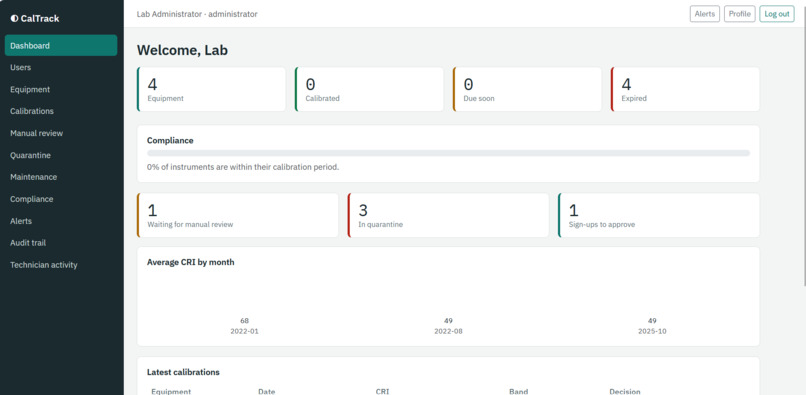Go to Equipment in the sidebar
The image size is (806, 395).
[61, 89]
